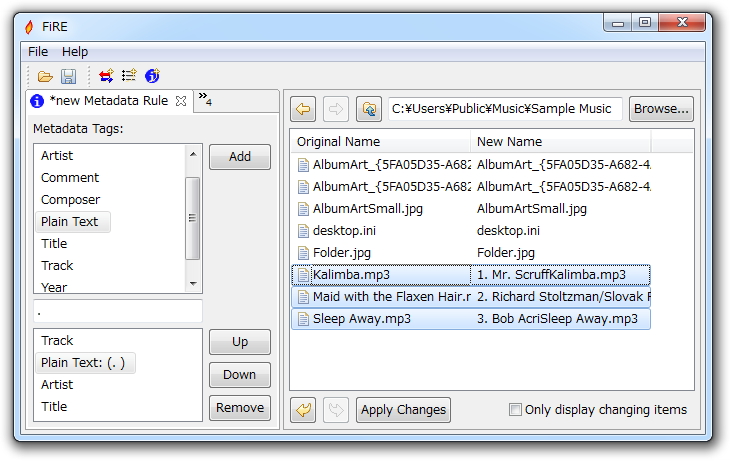Viewport: 730px width, 461px height.
Task: Click the AlbumArtSmall.jpg file icon
Action: 303,209
